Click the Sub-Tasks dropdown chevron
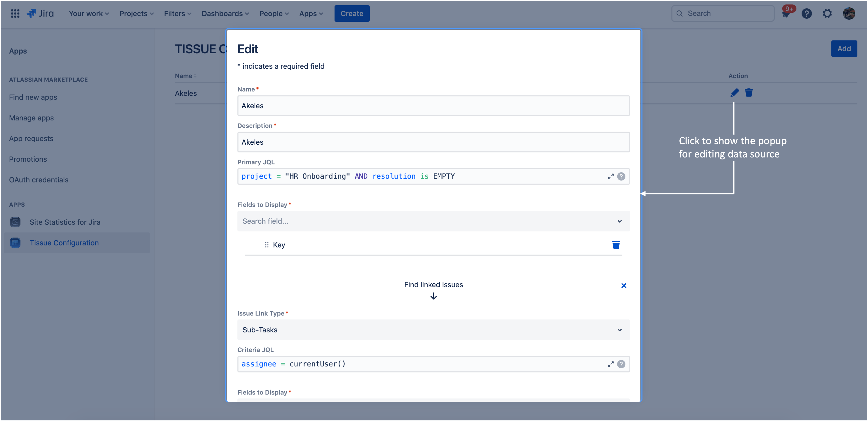 pos(620,330)
